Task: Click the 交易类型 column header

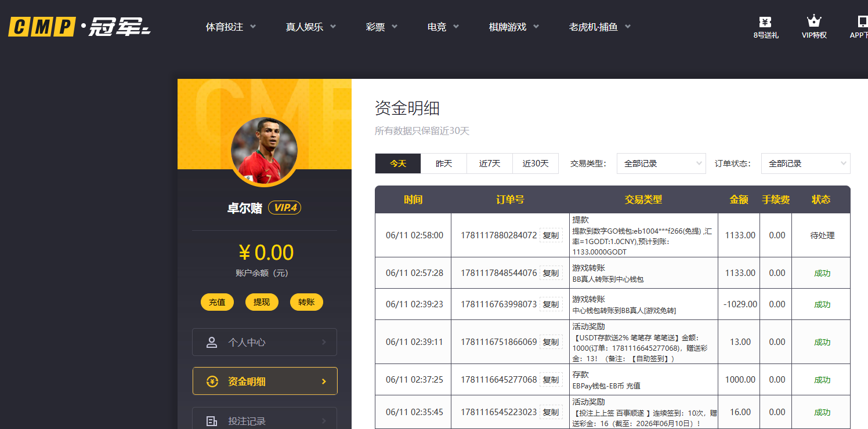Action: coord(643,199)
